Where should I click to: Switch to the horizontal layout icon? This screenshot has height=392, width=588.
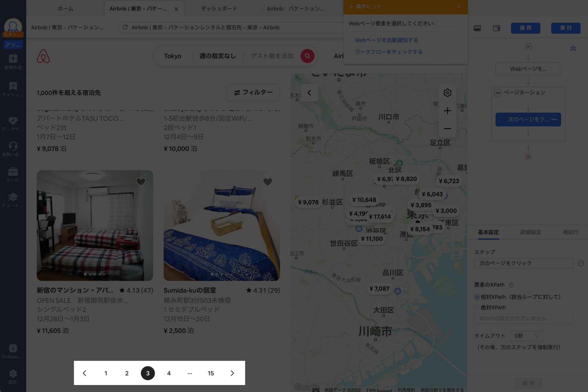[x=477, y=28]
